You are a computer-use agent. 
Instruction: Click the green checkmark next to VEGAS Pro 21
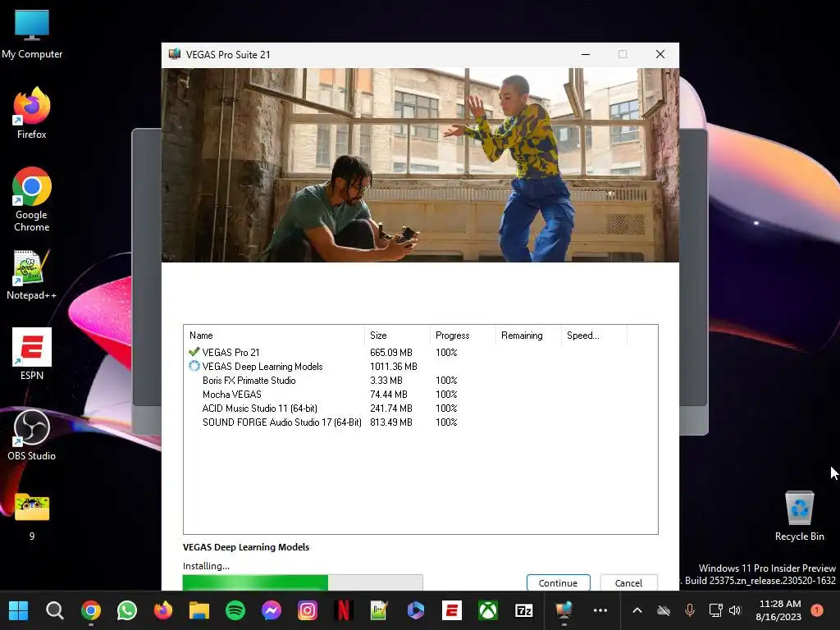point(194,352)
